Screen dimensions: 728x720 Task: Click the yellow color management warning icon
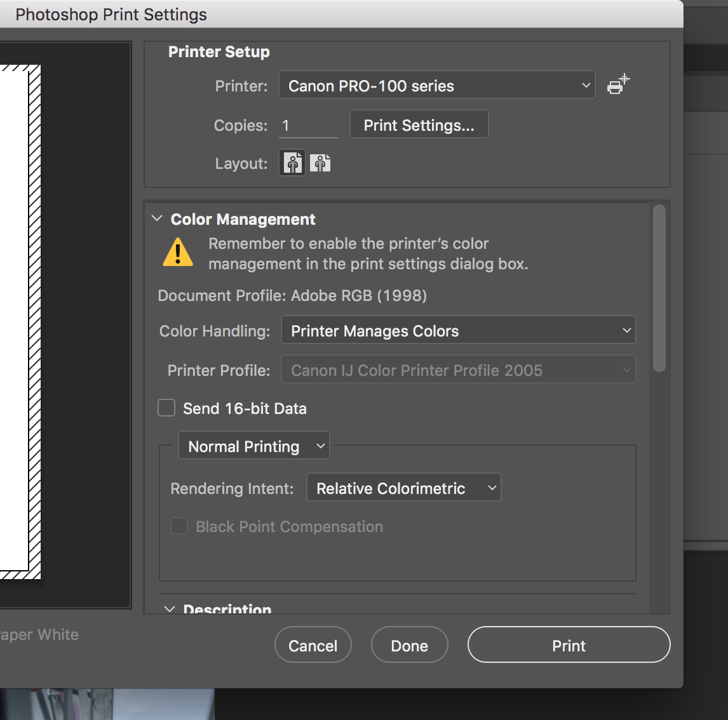click(177, 253)
